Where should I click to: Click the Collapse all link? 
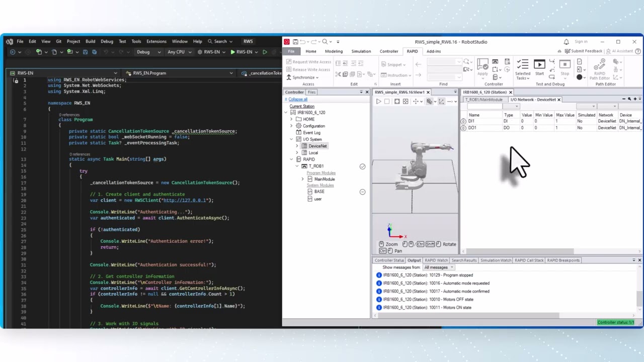pyautogui.click(x=298, y=99)
